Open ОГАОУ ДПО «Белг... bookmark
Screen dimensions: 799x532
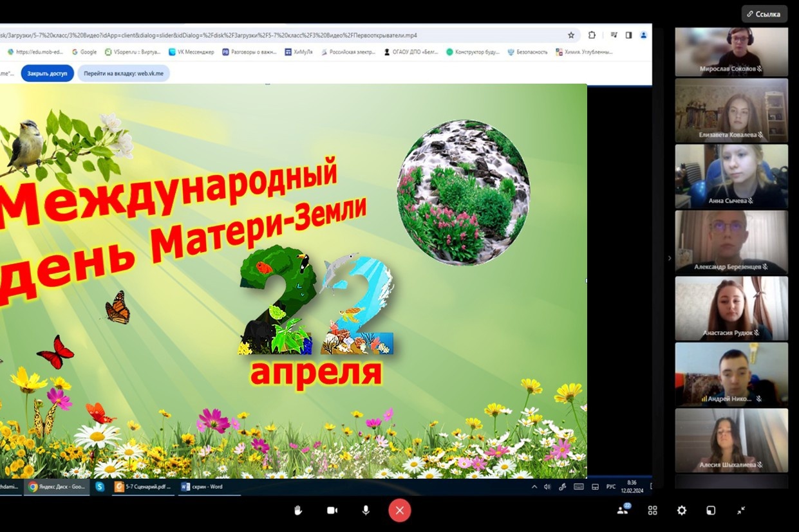click(x=411, y=52)
